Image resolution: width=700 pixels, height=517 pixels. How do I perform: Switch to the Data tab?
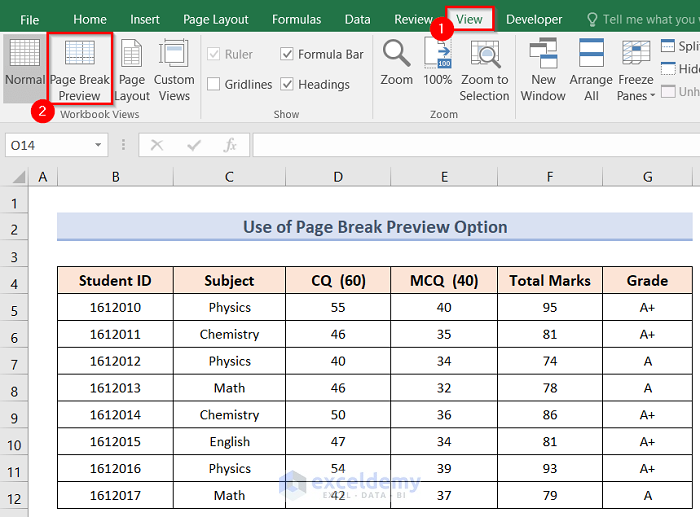tap(358, 20)
